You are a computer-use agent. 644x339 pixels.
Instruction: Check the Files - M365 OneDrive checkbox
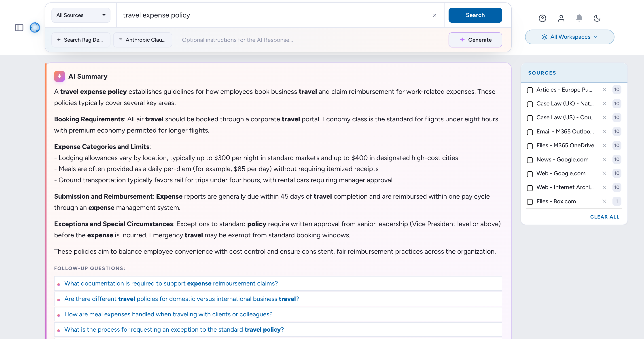click(530, 146)
